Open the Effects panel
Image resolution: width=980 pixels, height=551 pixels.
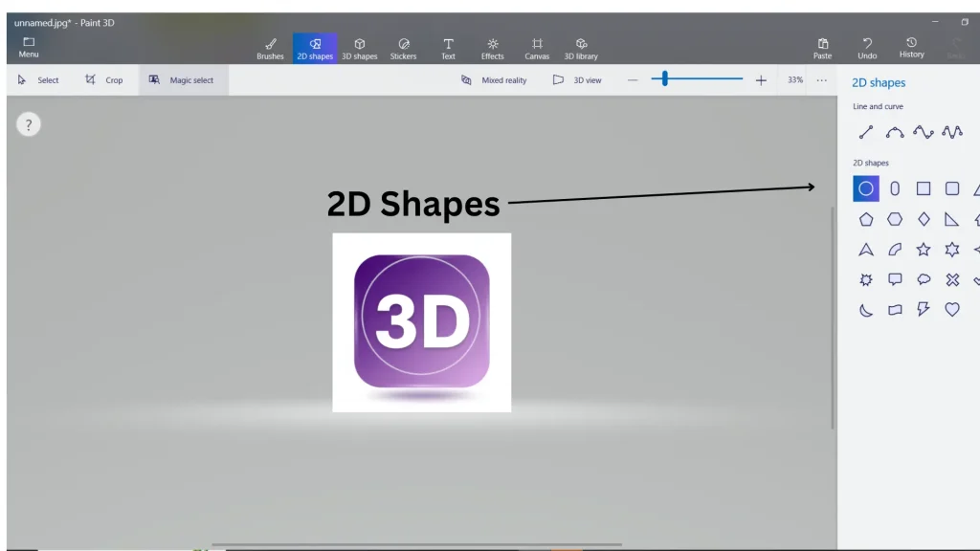(x=492, y=47)
